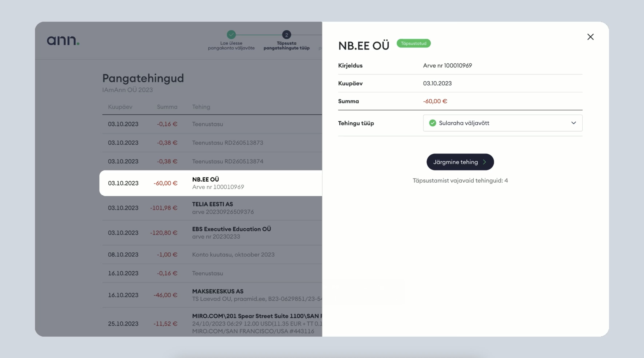644x358 pixels.
Task: Click the completed step one checkmark
Action: 231,35
